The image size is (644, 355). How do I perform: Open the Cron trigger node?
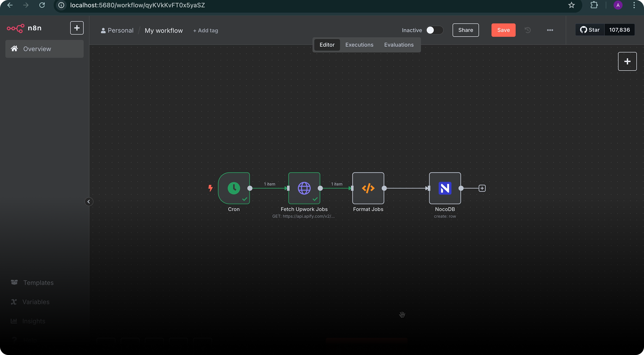pyautogui.click(x=234, y=188)
